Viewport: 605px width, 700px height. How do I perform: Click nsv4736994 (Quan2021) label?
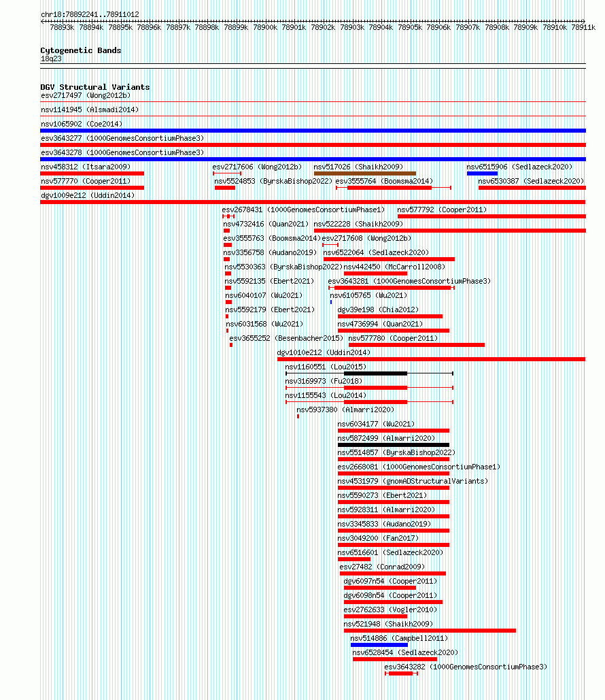[x=380, y=324]
